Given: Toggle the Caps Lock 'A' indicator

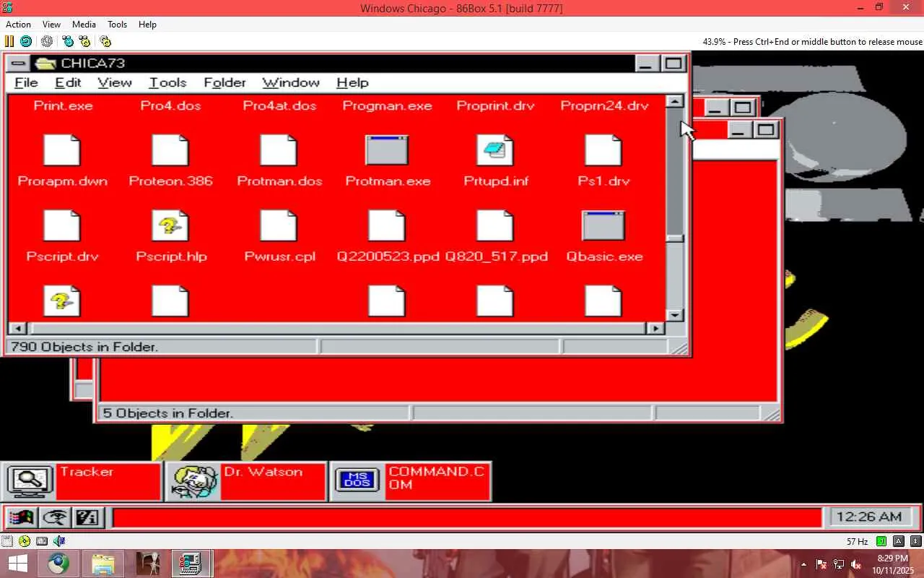Looking at the screenshot, I should 899,541.
